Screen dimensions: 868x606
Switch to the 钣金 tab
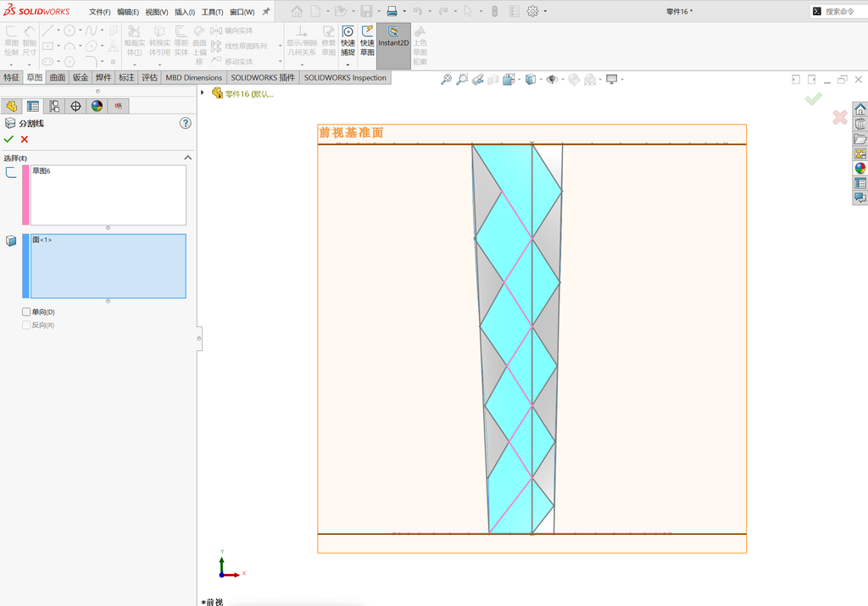(x=81, y=77)
